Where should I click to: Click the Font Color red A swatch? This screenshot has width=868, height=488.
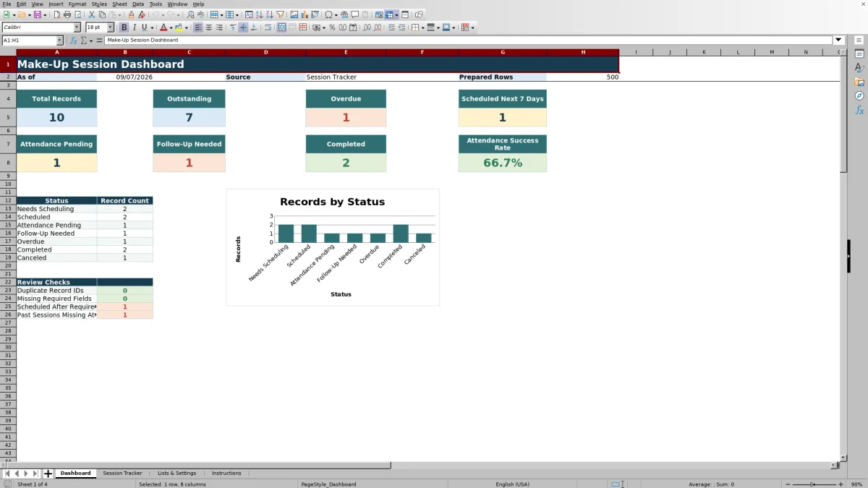click(163, 27)
